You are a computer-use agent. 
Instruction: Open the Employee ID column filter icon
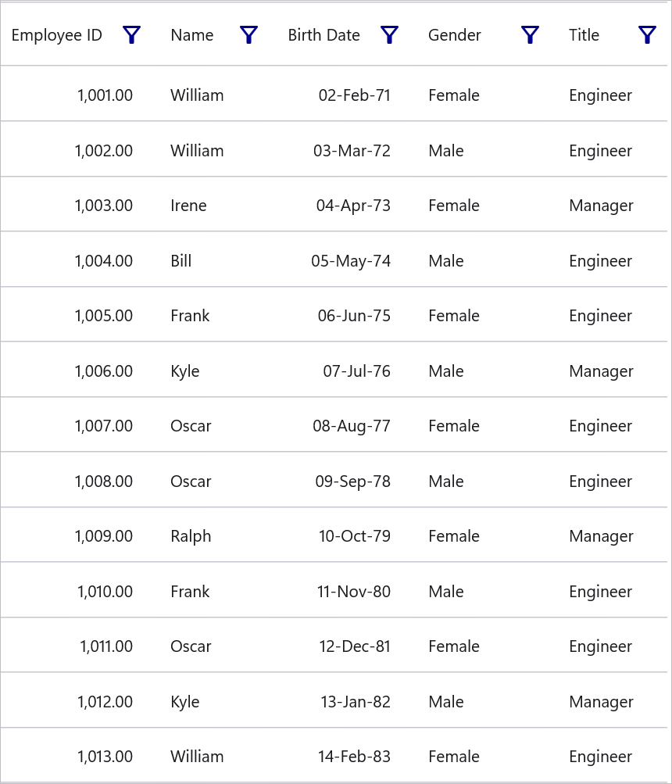(x=132, y=34)
